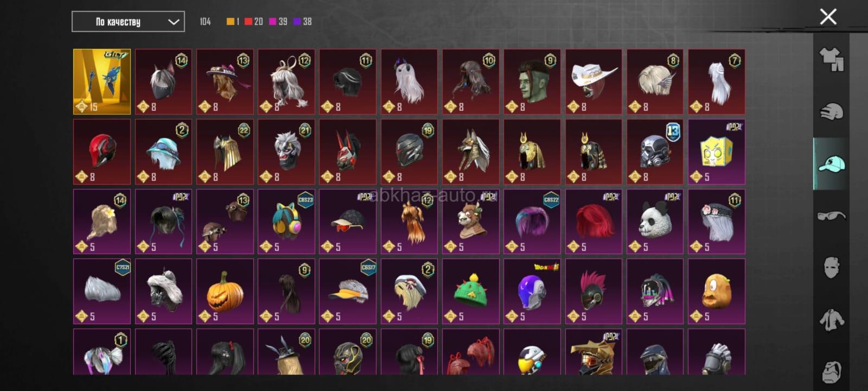The width and height of the screenshot is (868, 391).
Task: Pick the green cactus beanie item
Action: coord(471,292)
